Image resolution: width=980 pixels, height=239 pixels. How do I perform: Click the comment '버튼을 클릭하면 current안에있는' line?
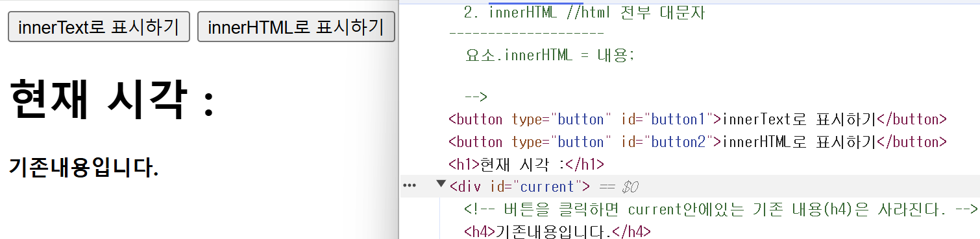pyautogui.click(x=720, y=209)
